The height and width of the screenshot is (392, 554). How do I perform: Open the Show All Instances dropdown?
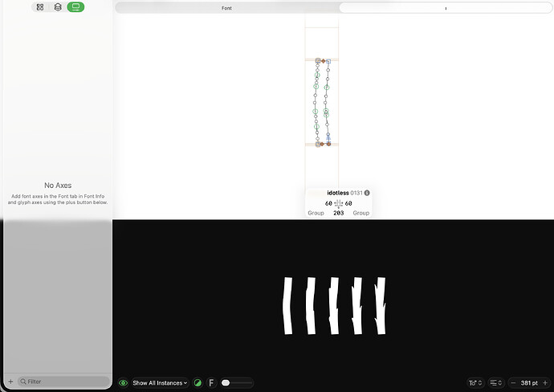[x=160, y=383]
